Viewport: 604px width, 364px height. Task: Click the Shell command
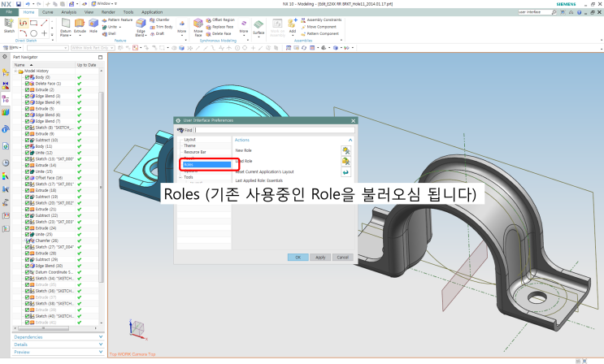pyautogui.click(x=109, y=34)
